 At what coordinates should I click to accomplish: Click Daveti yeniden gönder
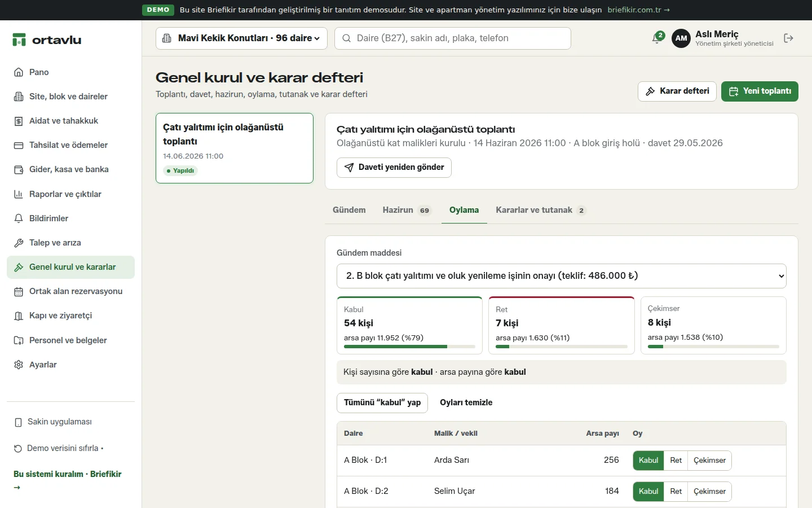[x=394, y=168]
